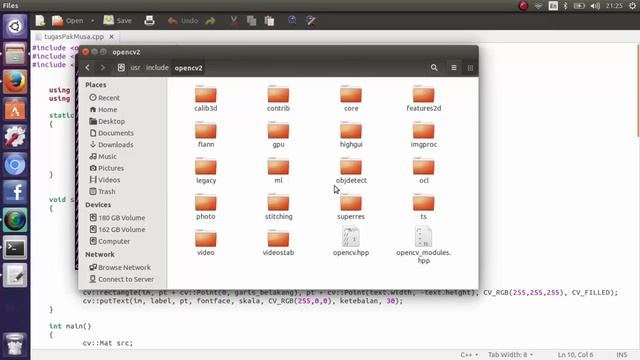Switch file manager to grid view

coord(470,68)
